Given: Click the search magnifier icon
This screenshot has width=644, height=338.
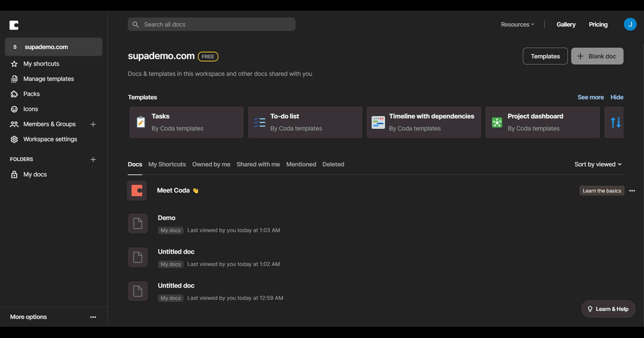Looking at the screenshot, I should (136, 25).
